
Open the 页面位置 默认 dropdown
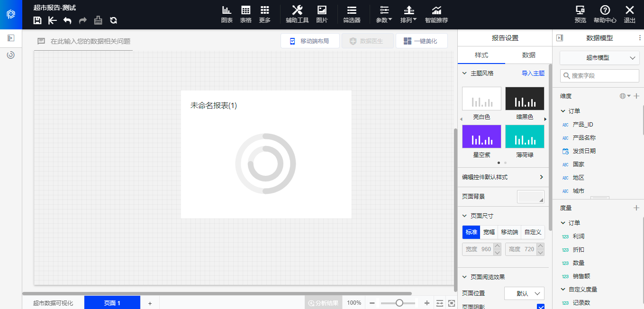click(x=524, y=293)
